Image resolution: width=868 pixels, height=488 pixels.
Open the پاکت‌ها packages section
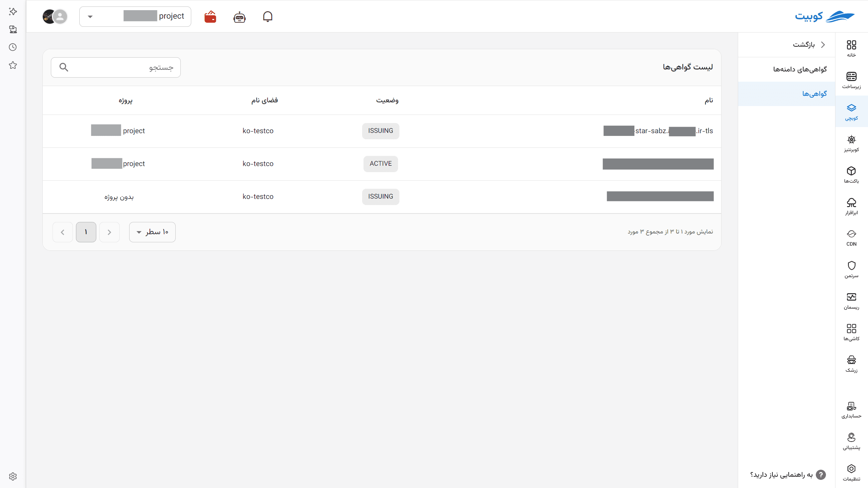click(x=851, y=175)
